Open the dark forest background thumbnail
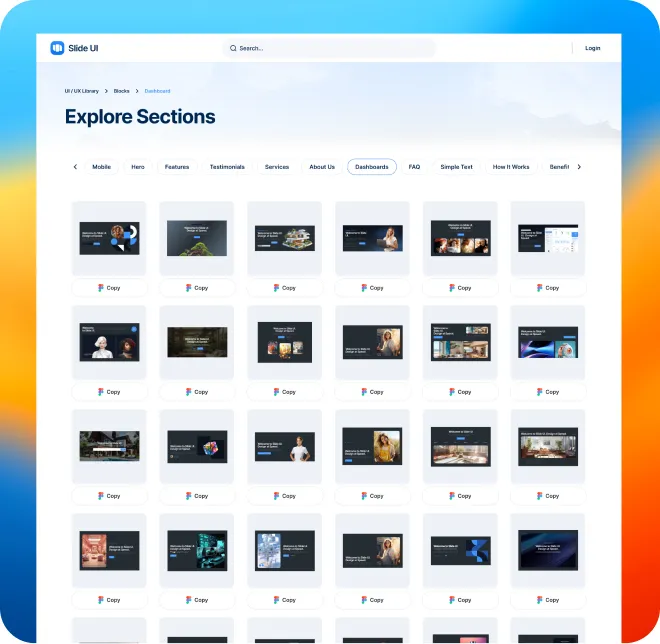The image size is (660, 644). pyautogui.click(x=197, y=342)
